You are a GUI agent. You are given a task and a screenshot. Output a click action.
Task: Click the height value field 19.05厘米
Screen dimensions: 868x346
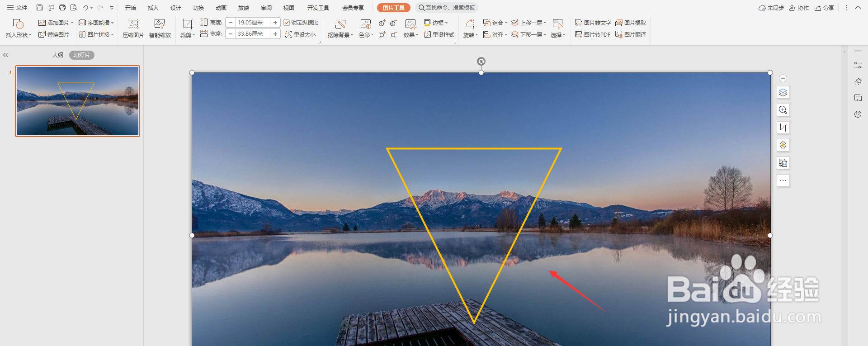253,23
